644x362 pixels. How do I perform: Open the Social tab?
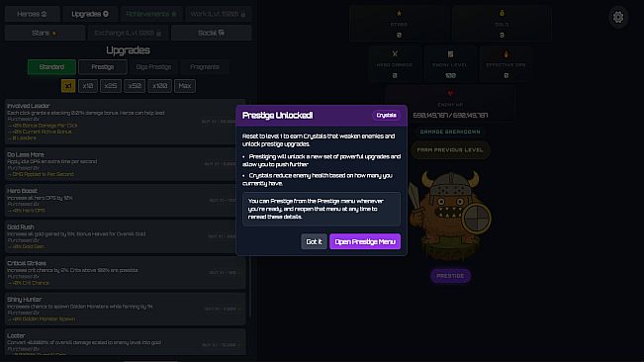211,33
